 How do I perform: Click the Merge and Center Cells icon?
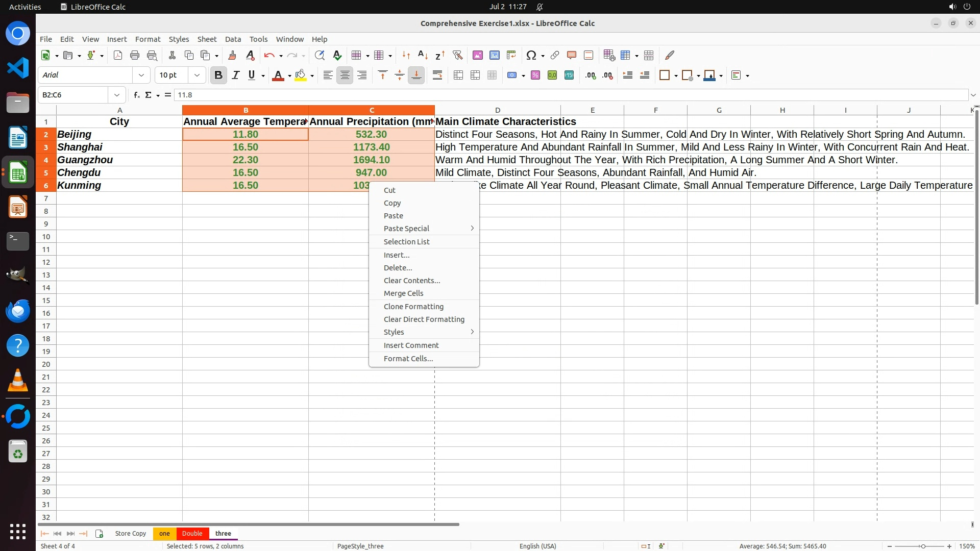[x=458, y=76]
